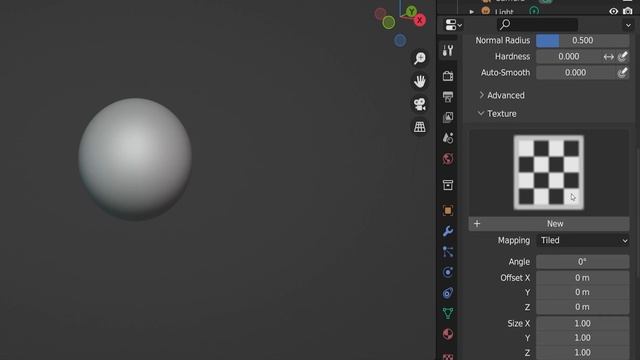Screen dimensions: 640x360
Task: Open the View Layer properties tab
Action: tap(448, 118)
